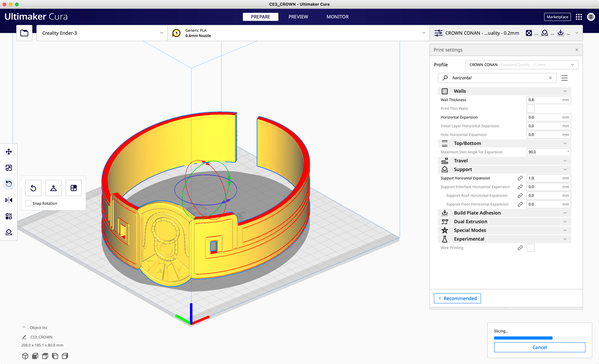Open the Creality Ender-3 printer dropdown
Image resolution: width=599 pixels, height=364 pixels.
point(102,33)
